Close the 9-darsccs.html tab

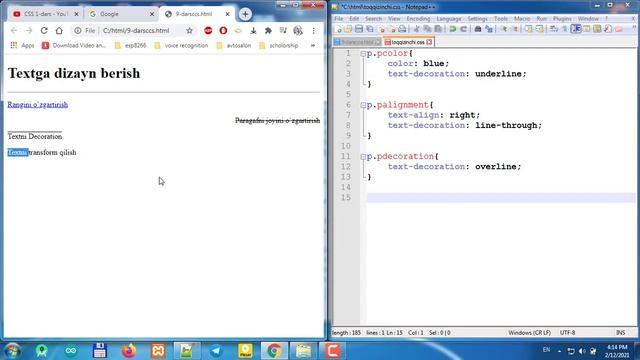click(227, 14)
